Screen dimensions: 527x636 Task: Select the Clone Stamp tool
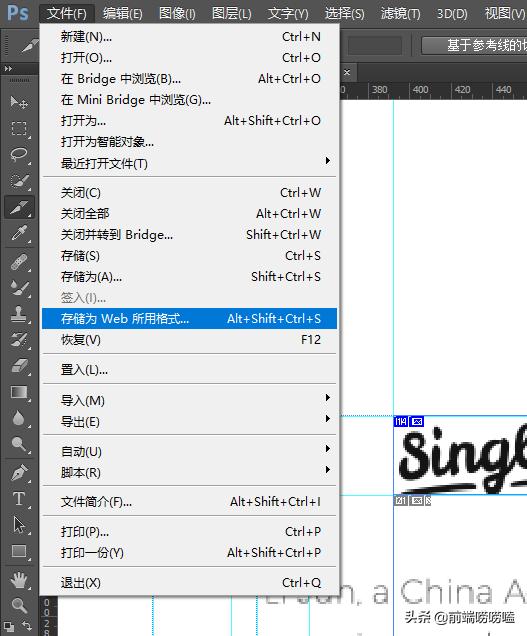click(19, 314)
